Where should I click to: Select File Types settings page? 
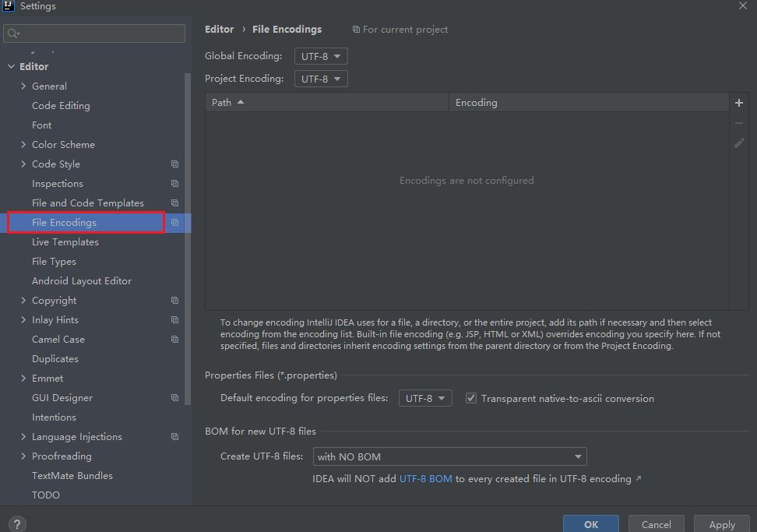pyautogui.click(x=54, y=262)
